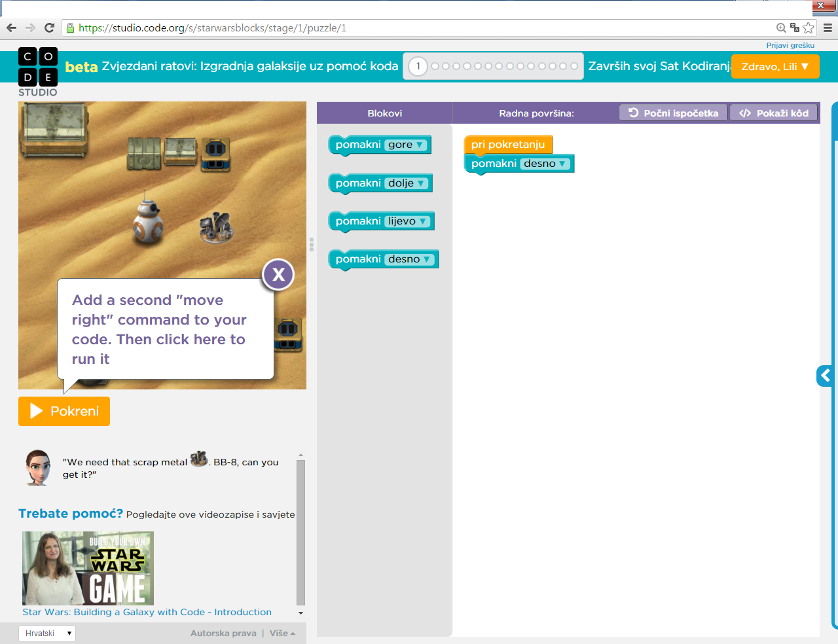Bookmark page with the star icon
This screenshot has width=838, height=644.
click(x=809, y=27)
